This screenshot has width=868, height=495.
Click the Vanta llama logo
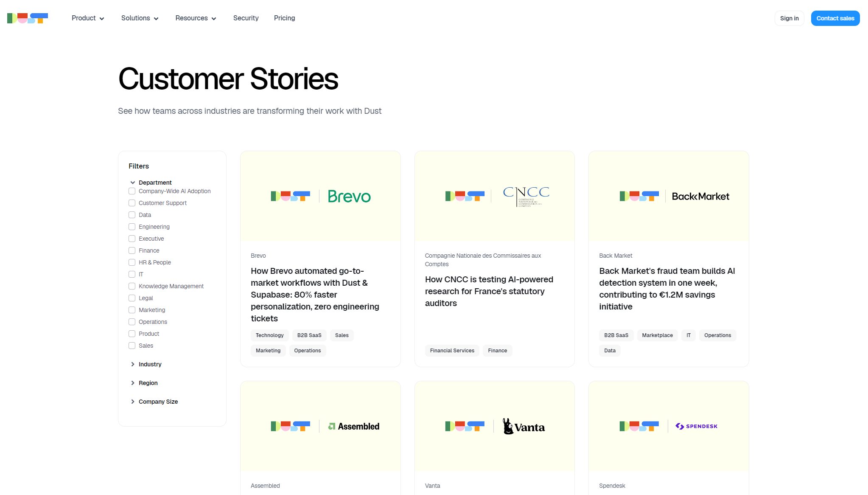point(524,427)
